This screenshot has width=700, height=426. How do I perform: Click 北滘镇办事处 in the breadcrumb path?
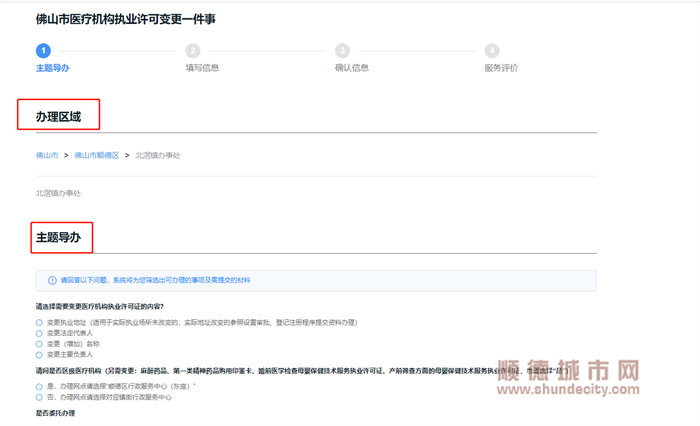(158, 156)
